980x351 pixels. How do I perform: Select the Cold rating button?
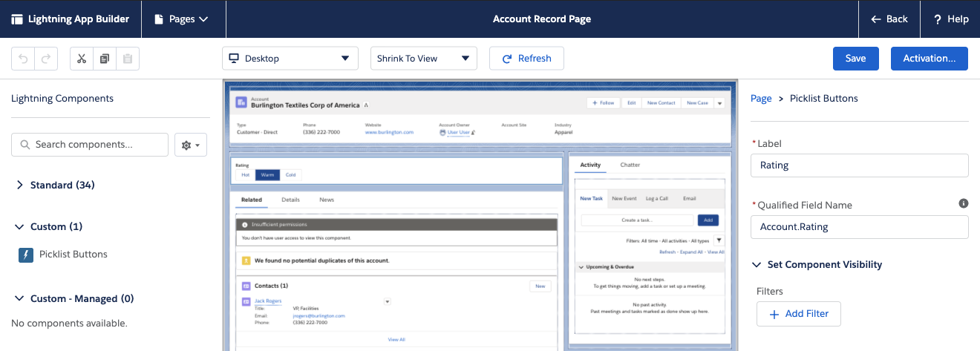click(x=290, y=175)
